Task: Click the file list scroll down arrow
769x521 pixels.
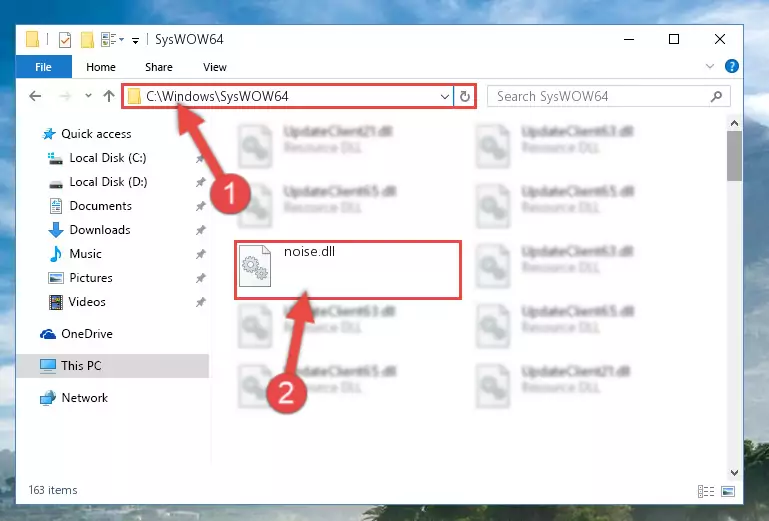Action: (x=734, y=473)
